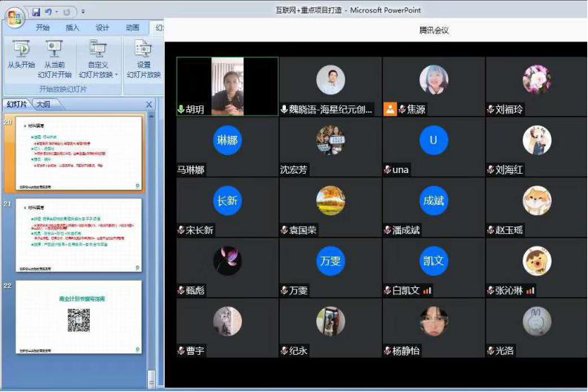Click the Redo icon in quick access toolbar
Screen dimensions: 588x392
66,12
